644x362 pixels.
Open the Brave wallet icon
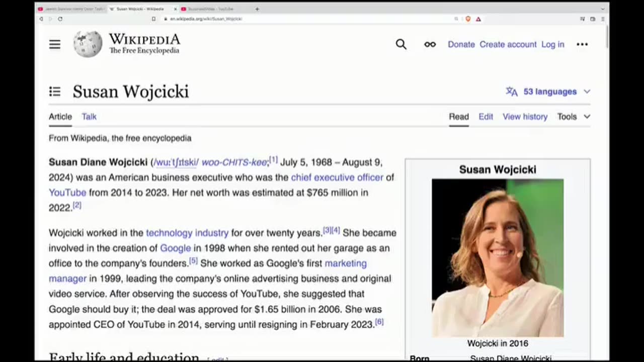[x=593, y=19]
